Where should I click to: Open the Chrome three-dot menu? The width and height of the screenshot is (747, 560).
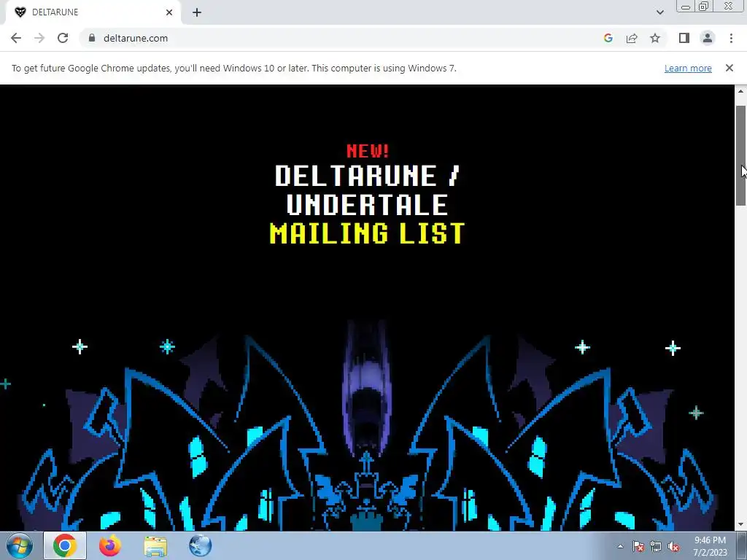click(x=731, y=38)
